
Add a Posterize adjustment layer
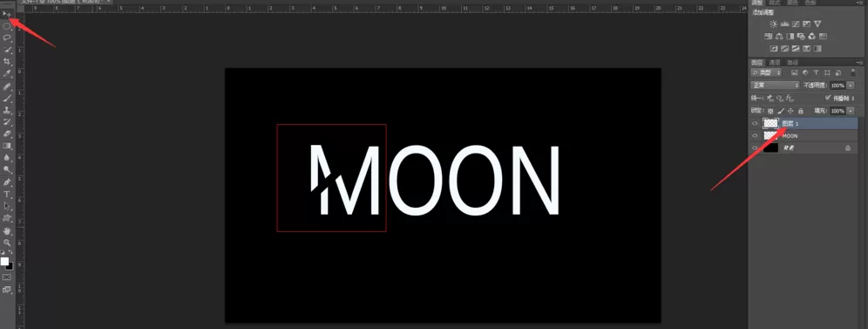point(785,49)
